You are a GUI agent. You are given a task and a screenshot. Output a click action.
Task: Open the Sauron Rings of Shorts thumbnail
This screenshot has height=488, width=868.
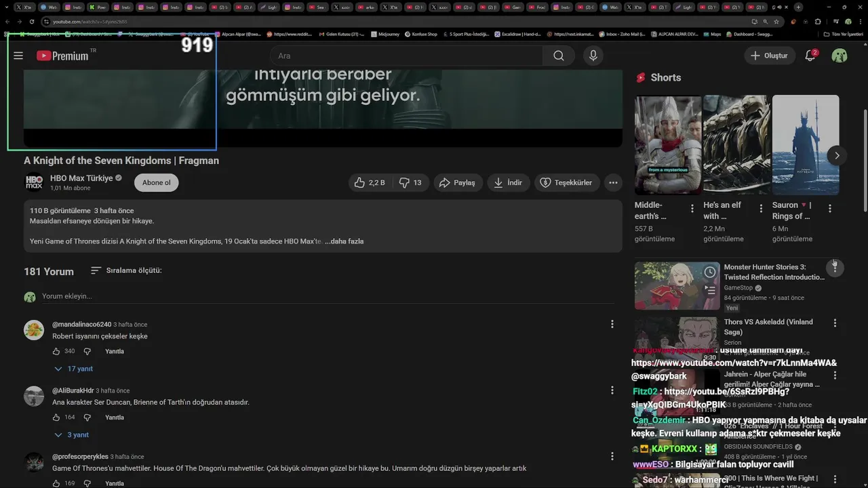coord(806,145)
